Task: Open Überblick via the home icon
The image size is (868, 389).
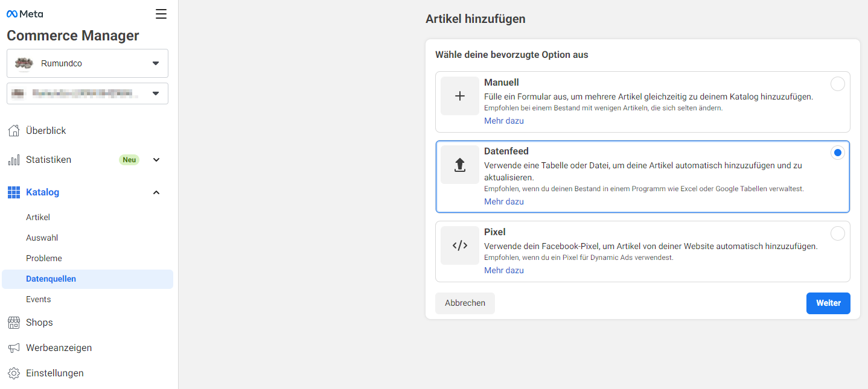Action: click(13, 130)
